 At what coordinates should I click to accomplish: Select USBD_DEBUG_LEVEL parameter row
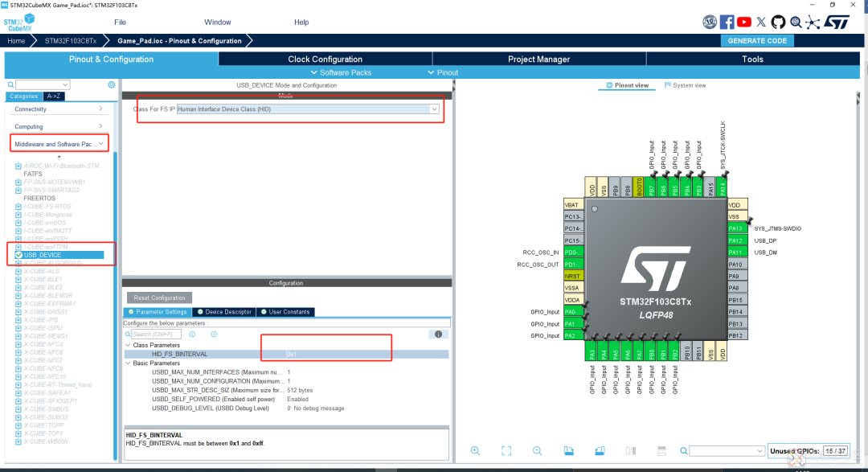tap(286, 408)
